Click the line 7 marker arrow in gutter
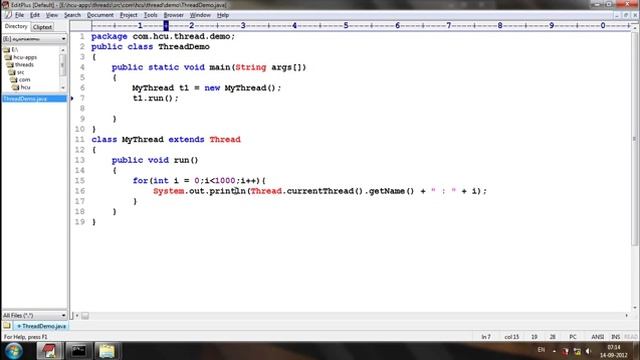The width and height of the screenshot is (640, 360). click(72, 98)
